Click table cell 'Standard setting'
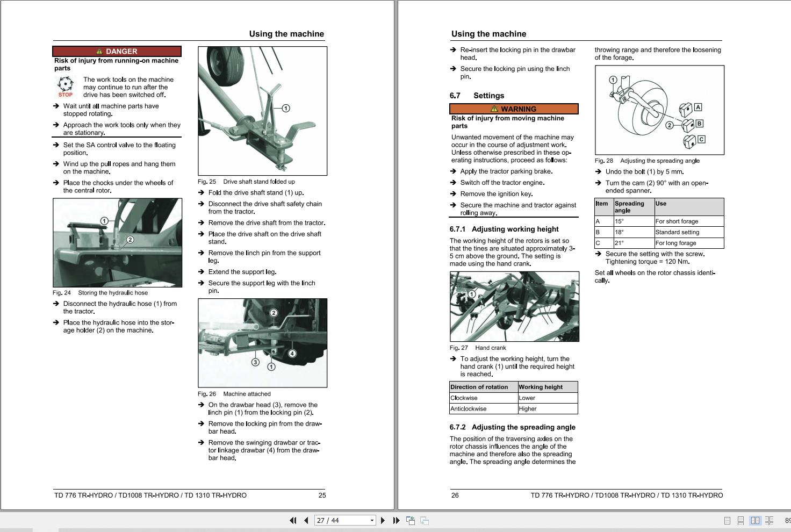The image size is (791, 532). (689, 232)
